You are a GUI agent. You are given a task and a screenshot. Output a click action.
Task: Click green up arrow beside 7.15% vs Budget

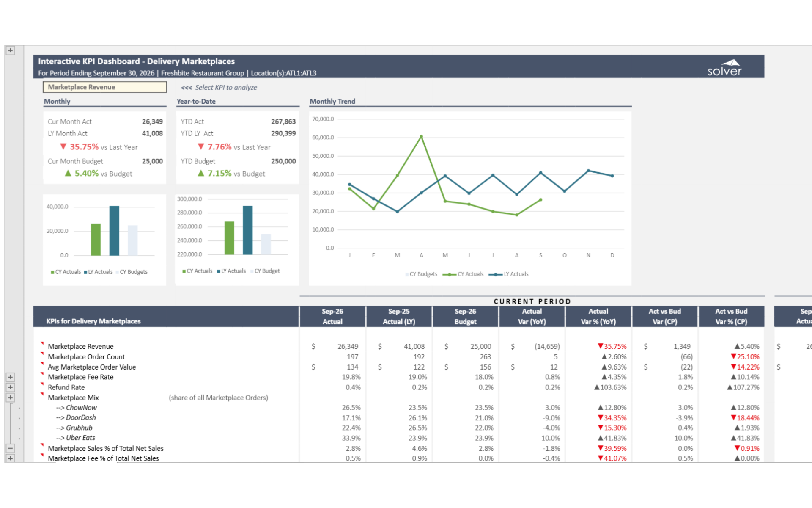(201, 173)
